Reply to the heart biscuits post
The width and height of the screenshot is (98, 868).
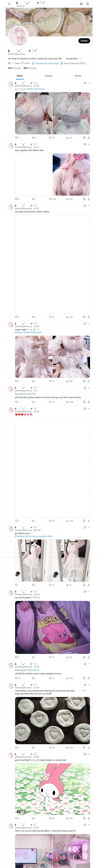16,747
